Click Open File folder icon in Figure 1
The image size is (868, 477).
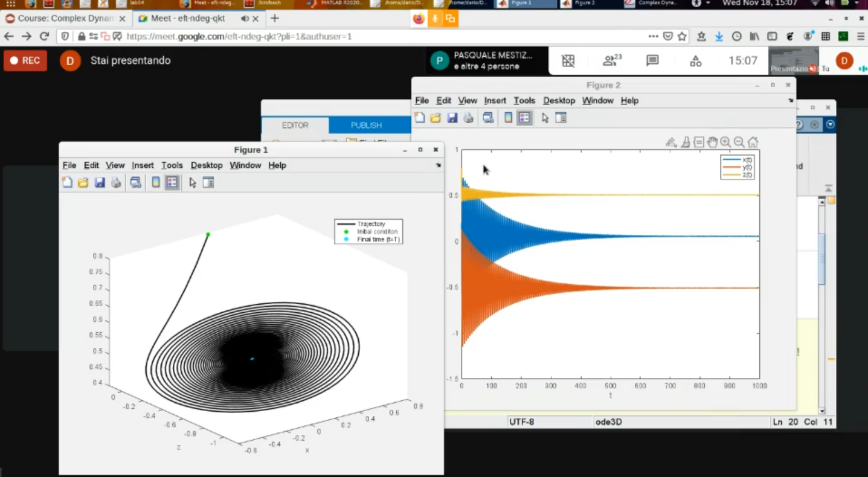pos(83,182)
